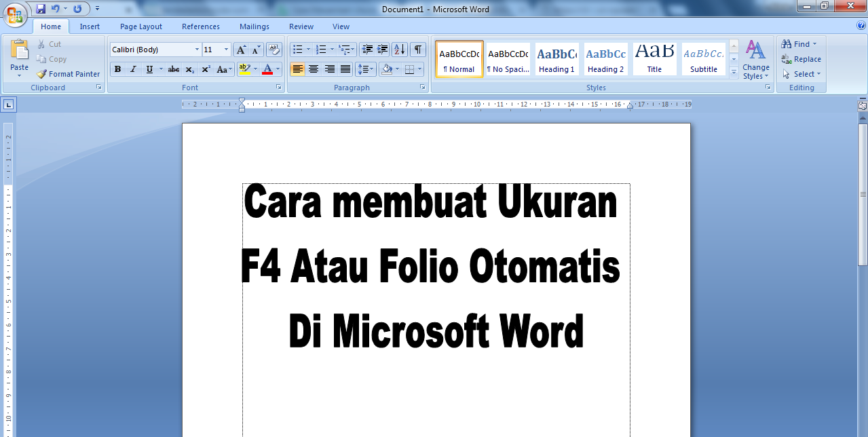This screenshot has height=437, width=868.
Task: Open font name combo box Calibri
Action: (155, 50)
